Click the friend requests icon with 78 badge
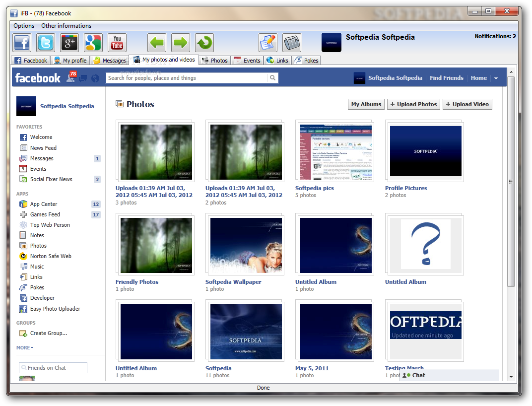Screen dimensions: 532x406 pyautogui.click(x=71, y=77)
